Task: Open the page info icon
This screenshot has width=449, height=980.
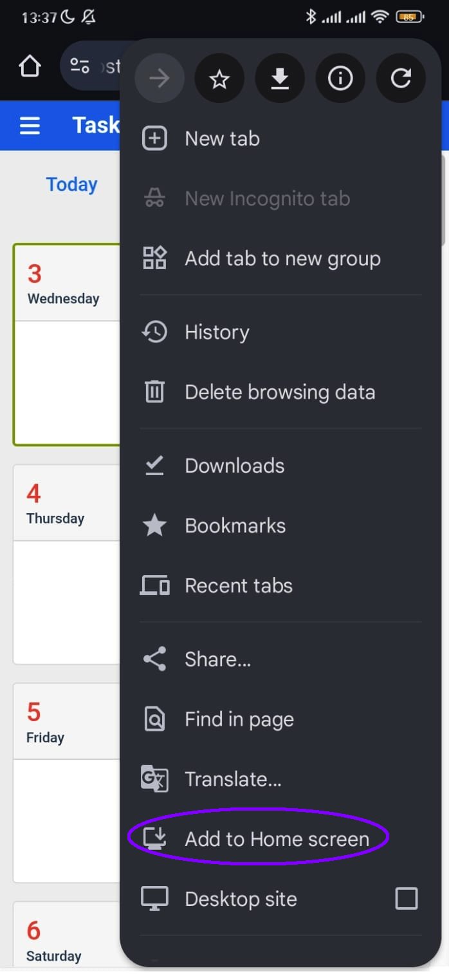Action: (x=340, y=79)
